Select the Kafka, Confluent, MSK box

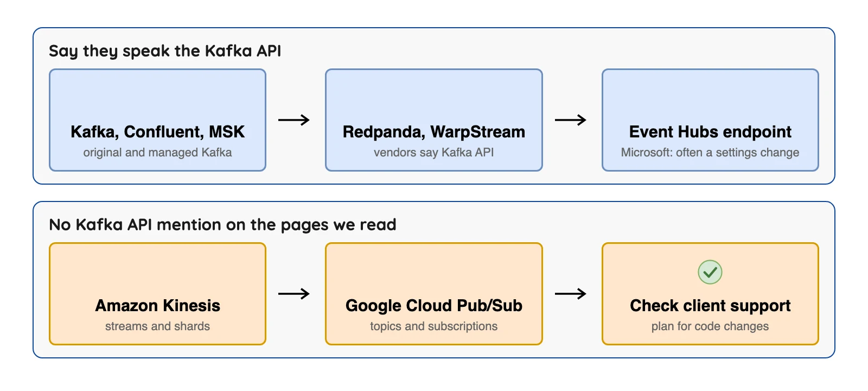(157, 120)
